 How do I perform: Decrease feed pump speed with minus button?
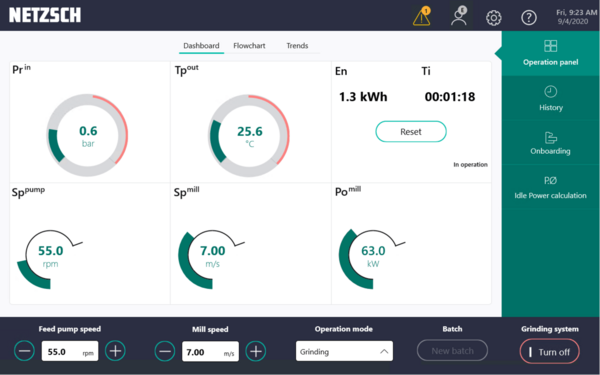24,351
